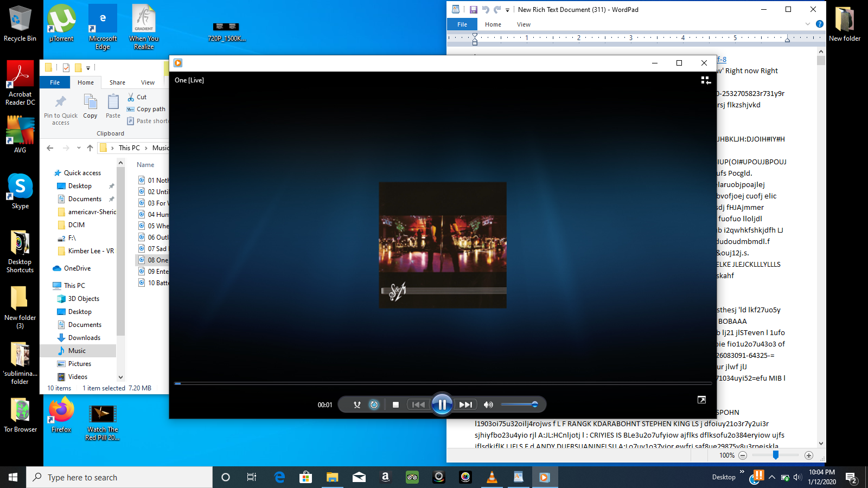Click the playback seek bar
The image size is (868, 488).
pyautogui.click(x=443, y=383)
